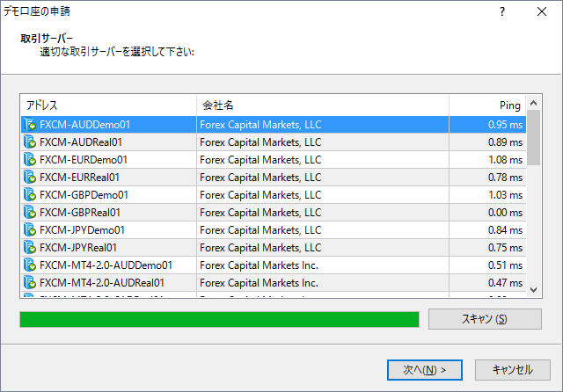Click the 1.03 ms ping value
The image size is (563, 392).
click(x=505, y=195)
